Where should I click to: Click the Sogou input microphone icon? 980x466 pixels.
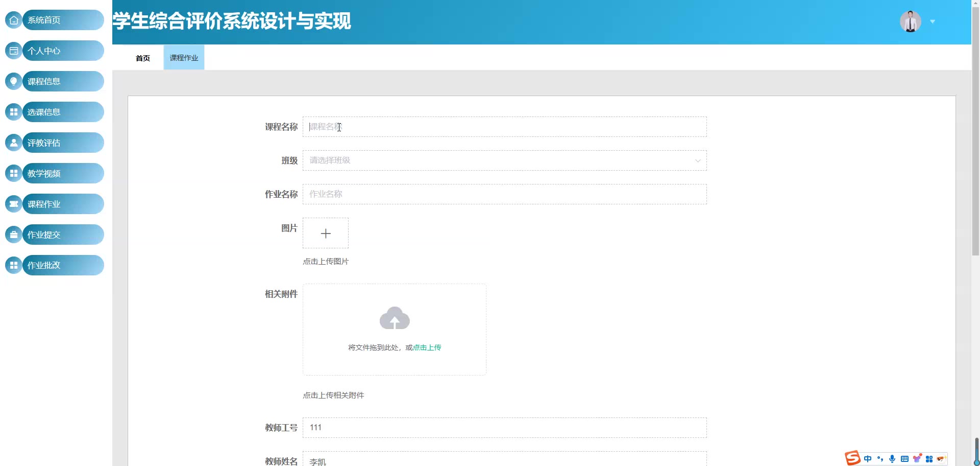[x=892, y=459]
